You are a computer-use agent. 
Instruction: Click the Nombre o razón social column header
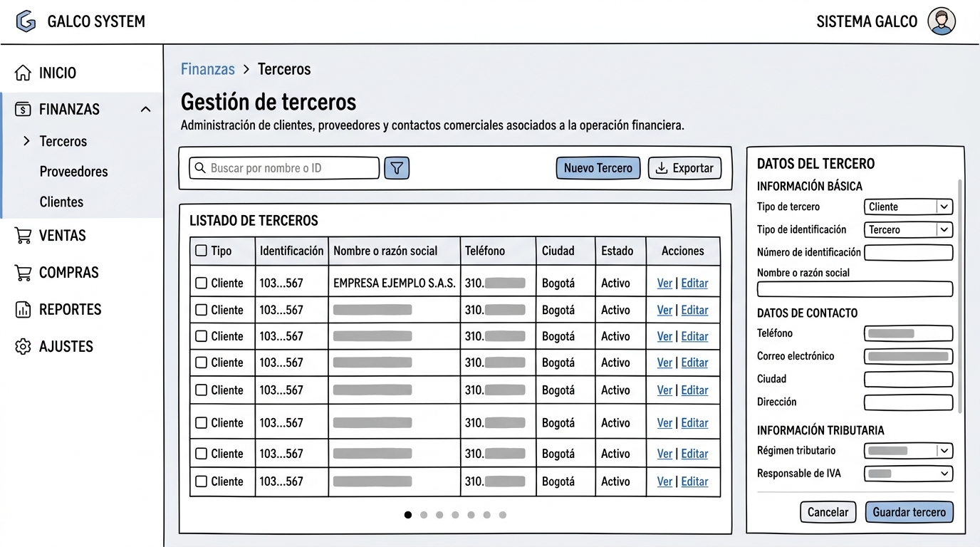coord(394,251)
